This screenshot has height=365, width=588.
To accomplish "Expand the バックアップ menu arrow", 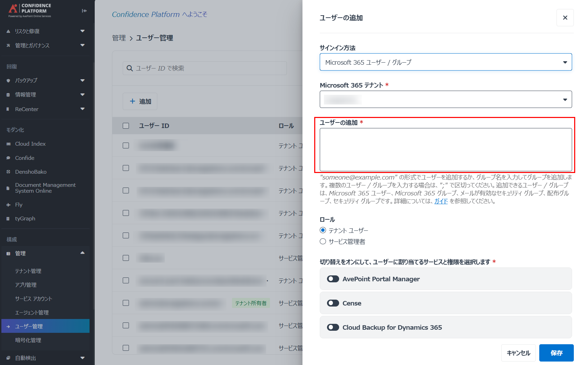I will point(83,80).
